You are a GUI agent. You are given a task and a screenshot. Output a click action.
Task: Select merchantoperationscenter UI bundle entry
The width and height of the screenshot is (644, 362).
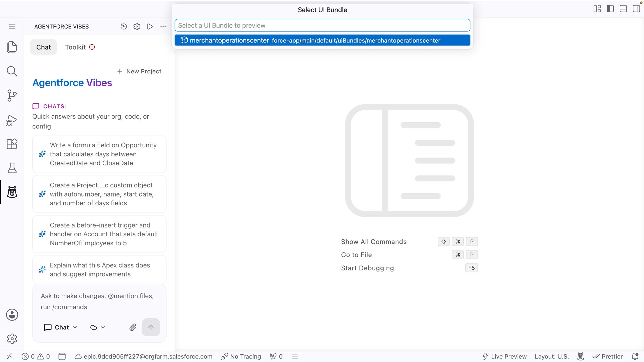tap(322, 40)
